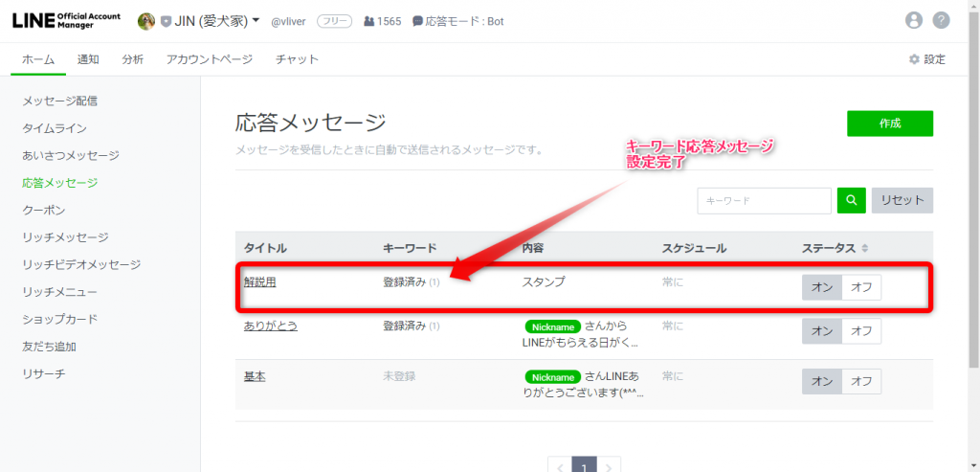Go to the next page arrow
Image resolution: width=980 pixels, height=472 pixels.
coord(609,465)
